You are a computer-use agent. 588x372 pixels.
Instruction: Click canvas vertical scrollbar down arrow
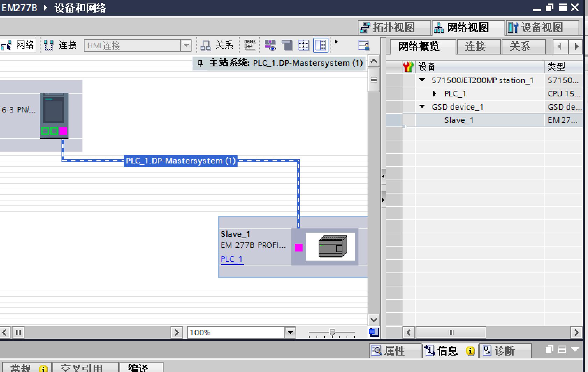coord(374,320)
